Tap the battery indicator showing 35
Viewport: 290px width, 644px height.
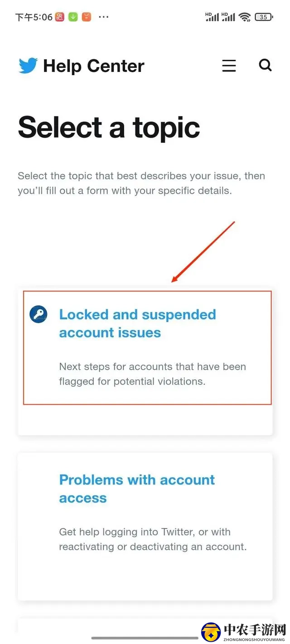(x=264, y=17)
